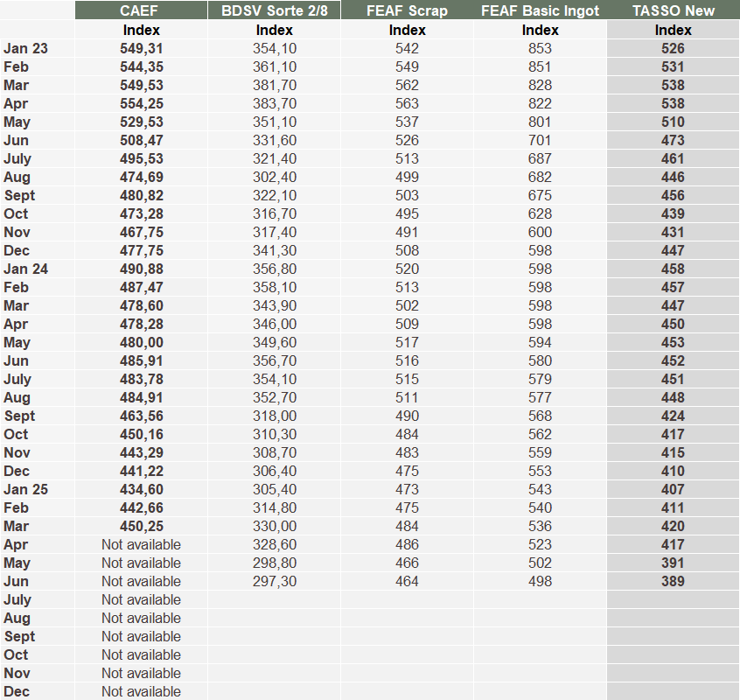Image resolution: width=740 pixels, height=700 pixels.
Task: Click TASSO New value 407
Action: tap(673, 489)
